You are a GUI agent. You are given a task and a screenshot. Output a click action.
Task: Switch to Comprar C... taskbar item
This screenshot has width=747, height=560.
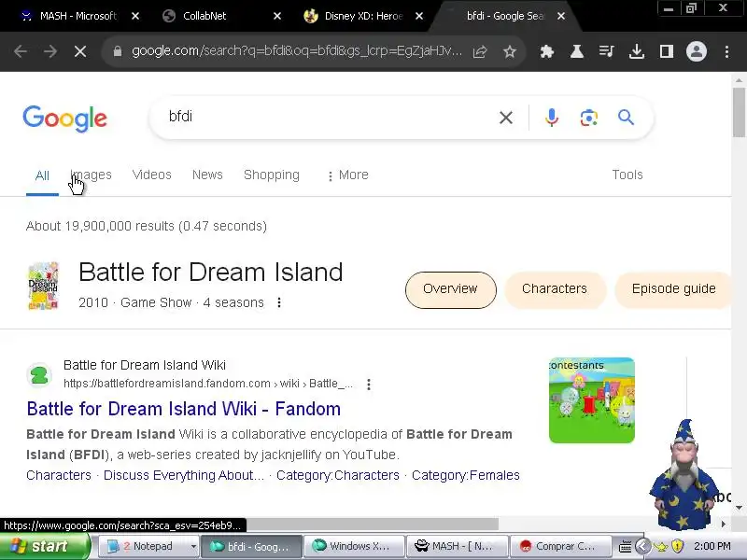pyautogui.click(x=561, y=546)
